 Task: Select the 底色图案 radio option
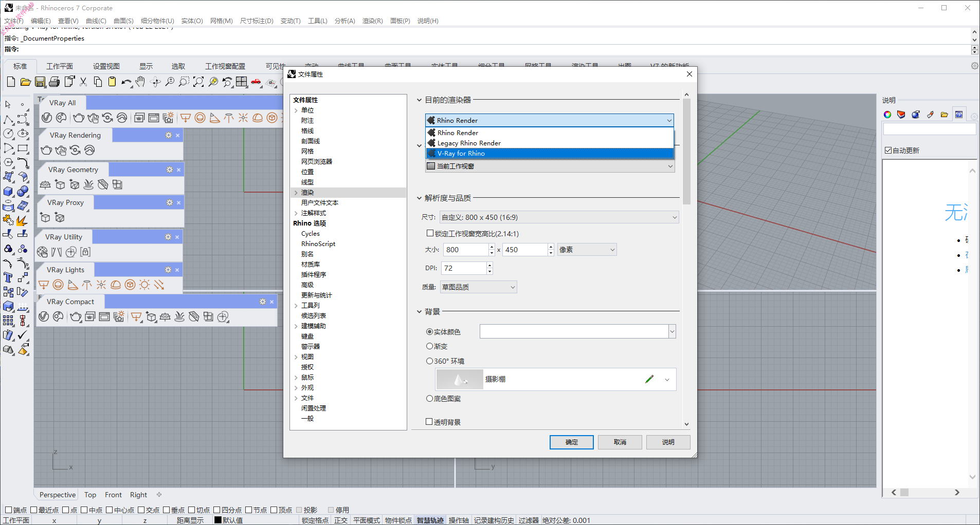click(x=429, y=398)
